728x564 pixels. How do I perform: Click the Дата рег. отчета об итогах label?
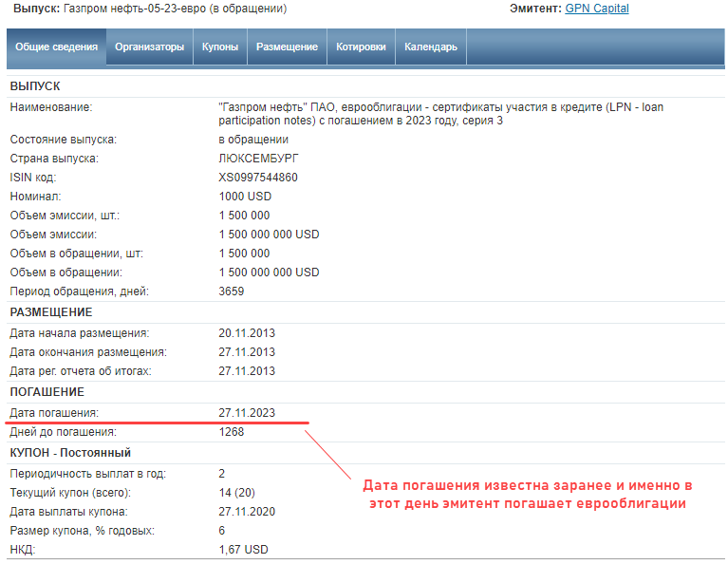81,371
